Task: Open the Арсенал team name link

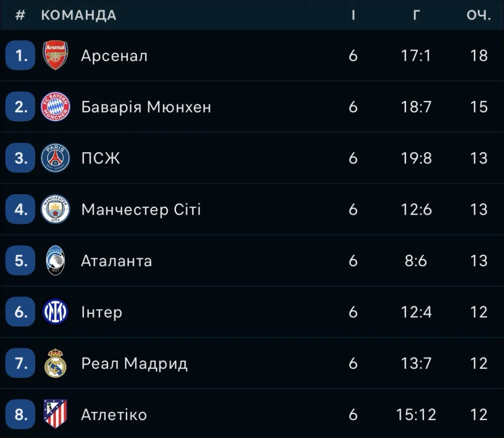Action: [114, 56]
